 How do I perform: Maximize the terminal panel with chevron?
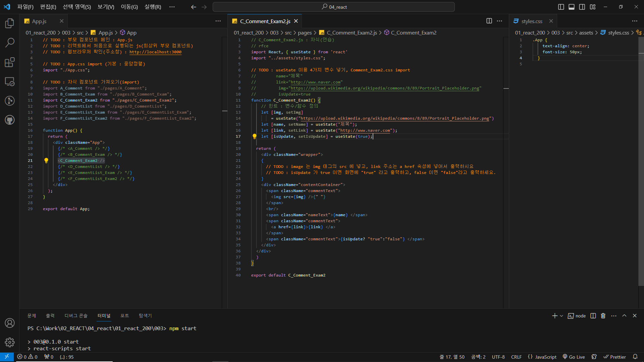pyautogui.click(x=624, y=316)
